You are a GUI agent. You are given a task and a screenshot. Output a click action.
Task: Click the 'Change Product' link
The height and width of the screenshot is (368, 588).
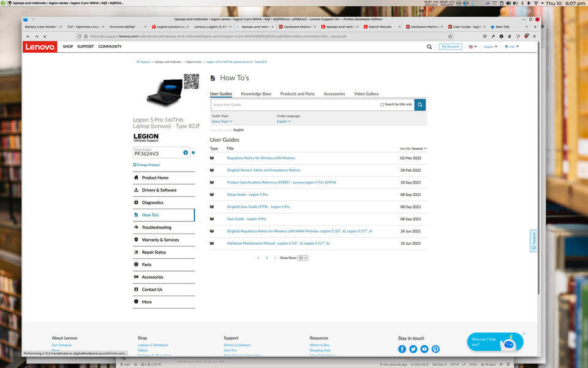[x=146, y=165]
